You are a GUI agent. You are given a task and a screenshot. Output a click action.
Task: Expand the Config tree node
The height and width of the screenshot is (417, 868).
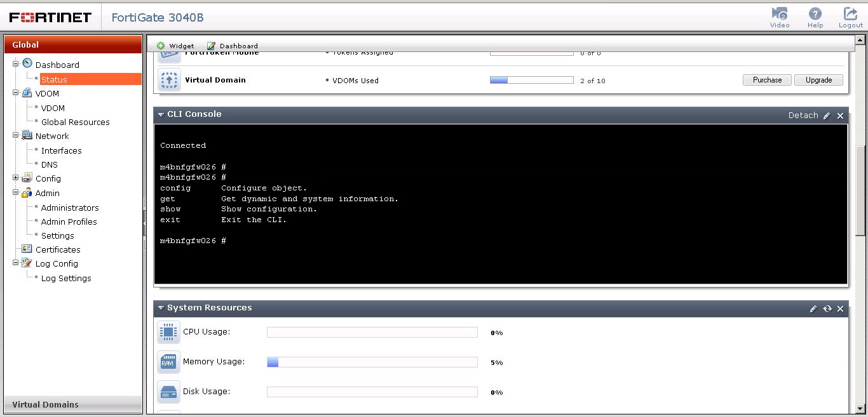[x=15, y=178]
